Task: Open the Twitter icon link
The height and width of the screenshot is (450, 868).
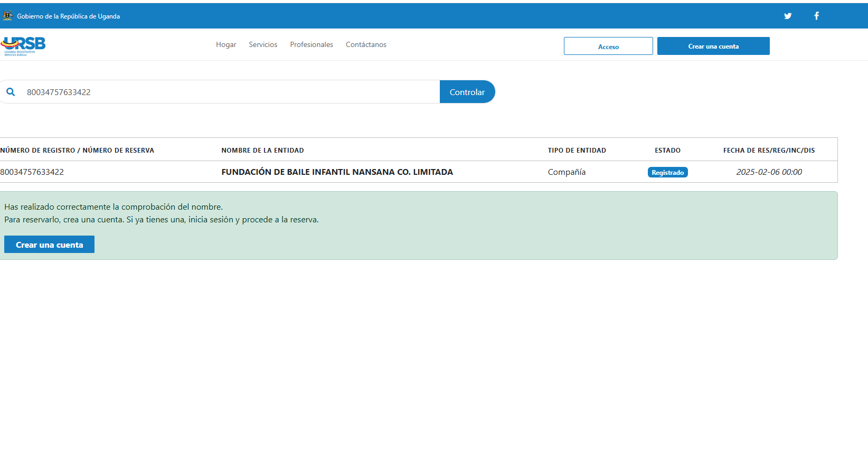Action: [x=787, y=16]
